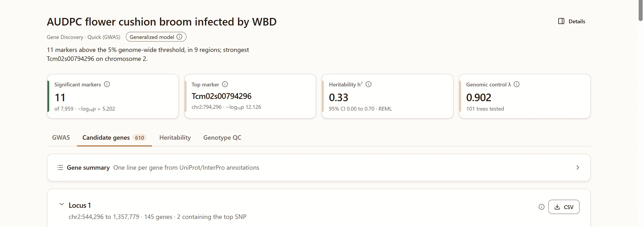The width and height of the screenshot is (644, 227).
Task: Open the Heritability tab
Action: (x=175, y=137)
